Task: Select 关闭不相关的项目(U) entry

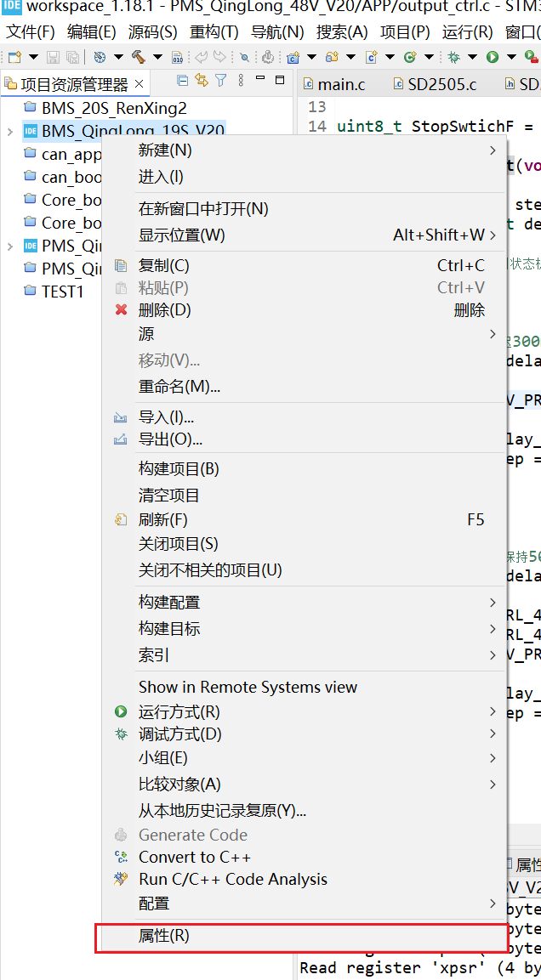Action: click(304, 570)
